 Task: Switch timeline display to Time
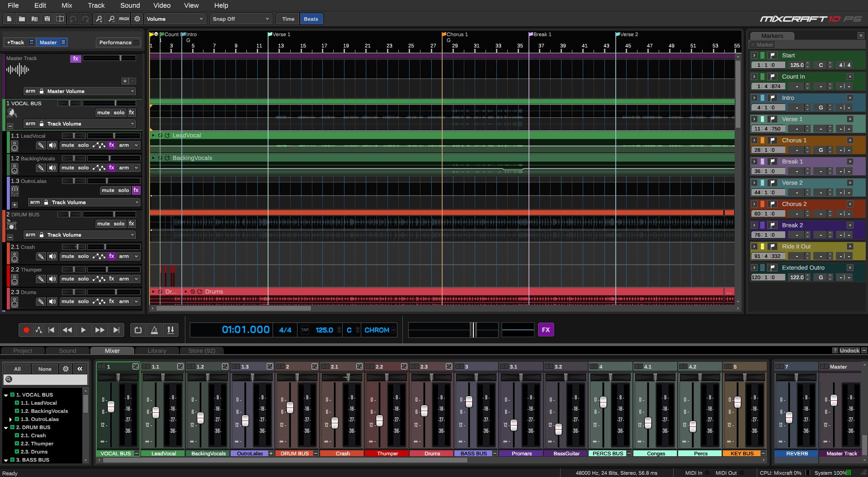288,19
